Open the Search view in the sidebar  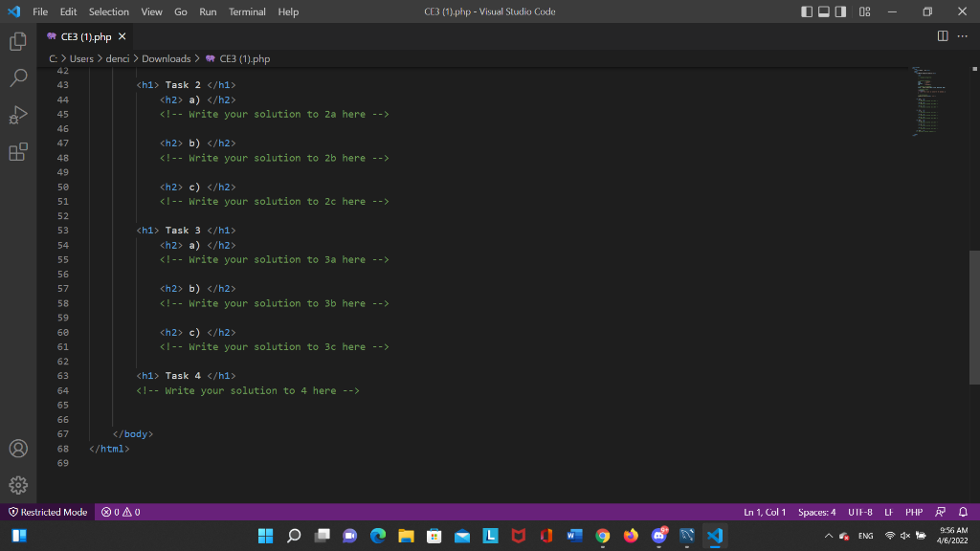(17, 78)
